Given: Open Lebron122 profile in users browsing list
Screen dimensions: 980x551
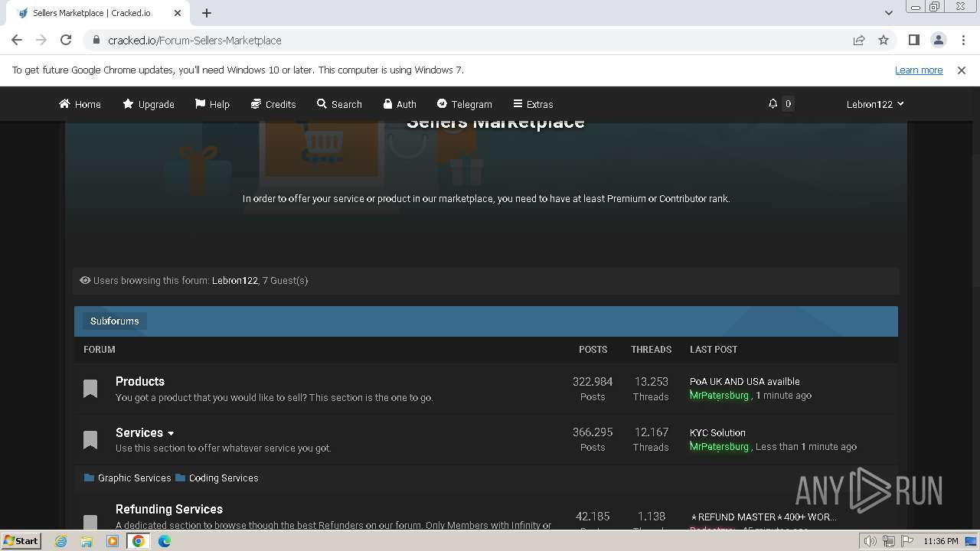Looking at the screenshot, I should [234, 281].
